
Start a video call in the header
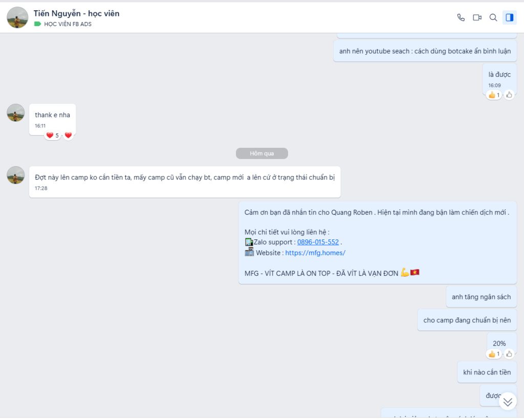[x=477, y=17]
